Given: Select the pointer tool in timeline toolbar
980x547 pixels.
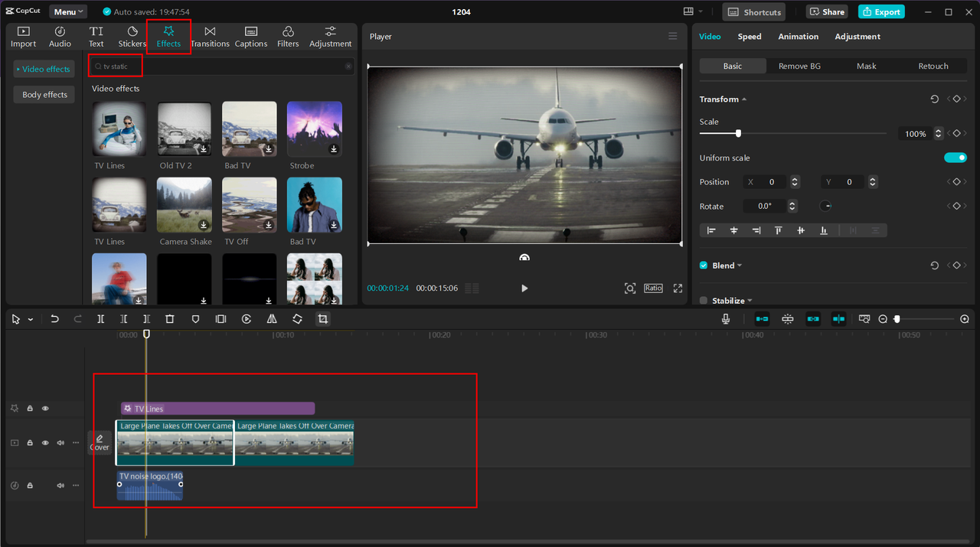Looking at the screenshot, I should coord(16,319).
